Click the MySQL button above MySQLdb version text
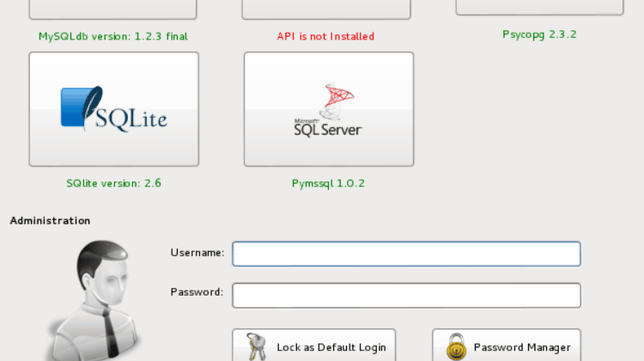This screenshot has height=361, width=644. click(x=113, y=9)
